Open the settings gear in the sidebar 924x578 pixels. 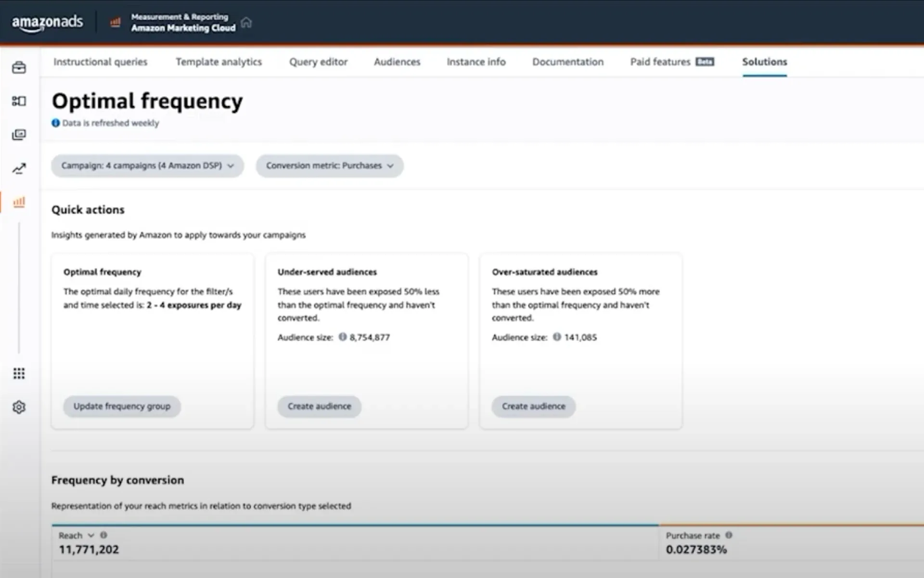click(x=19, y=407)
